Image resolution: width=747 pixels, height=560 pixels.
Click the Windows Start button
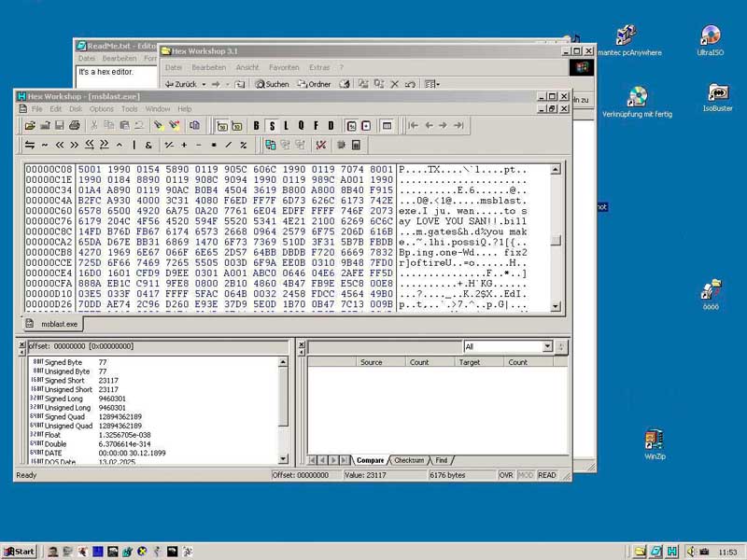coord(19,552)
